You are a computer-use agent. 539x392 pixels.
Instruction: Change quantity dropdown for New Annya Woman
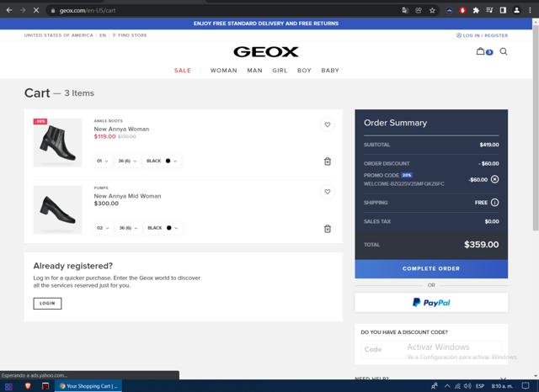tap(103, 161)
